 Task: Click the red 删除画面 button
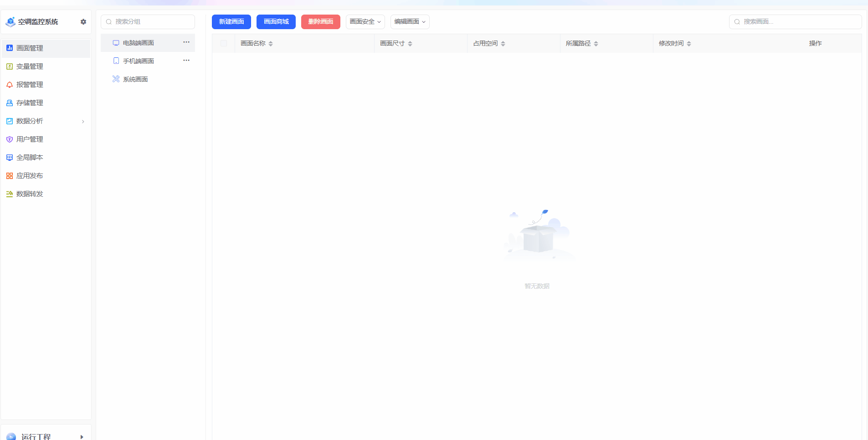320,22
